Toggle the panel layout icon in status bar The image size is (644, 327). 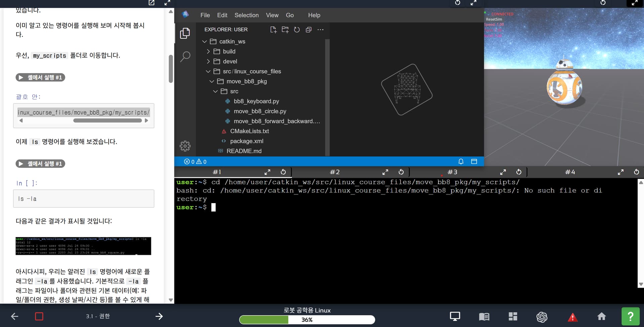click(x=474, y=161)
